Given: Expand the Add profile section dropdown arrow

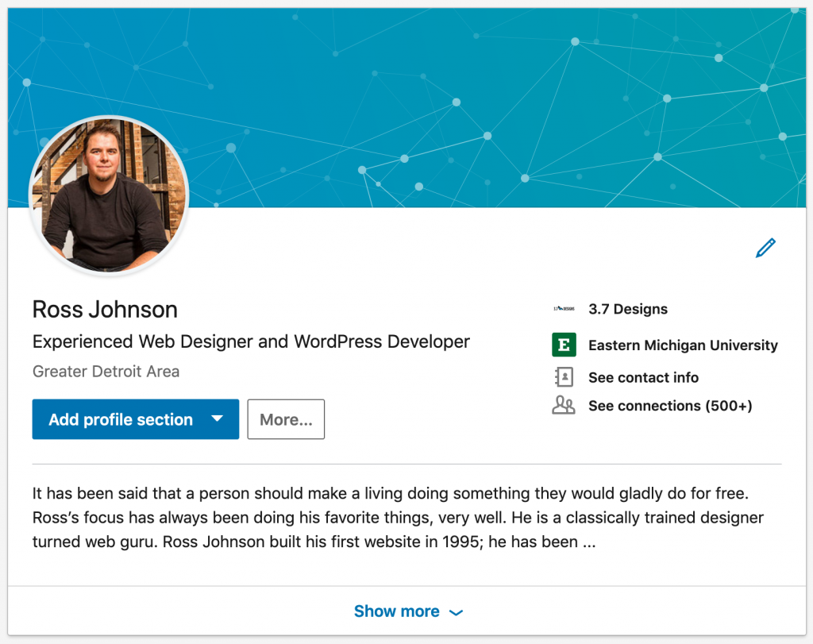Looking at the screenshot, I should point(217,419).
